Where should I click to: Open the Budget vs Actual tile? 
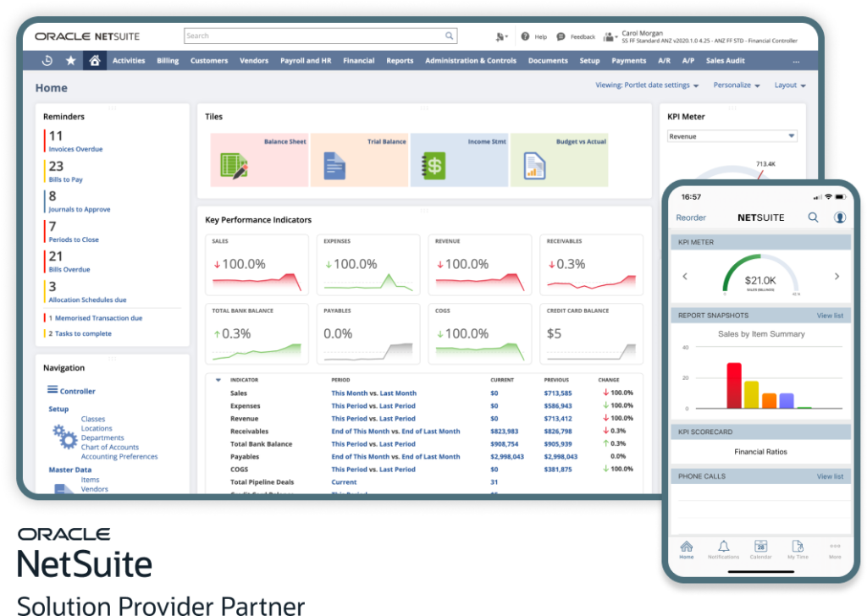point(559,159)
